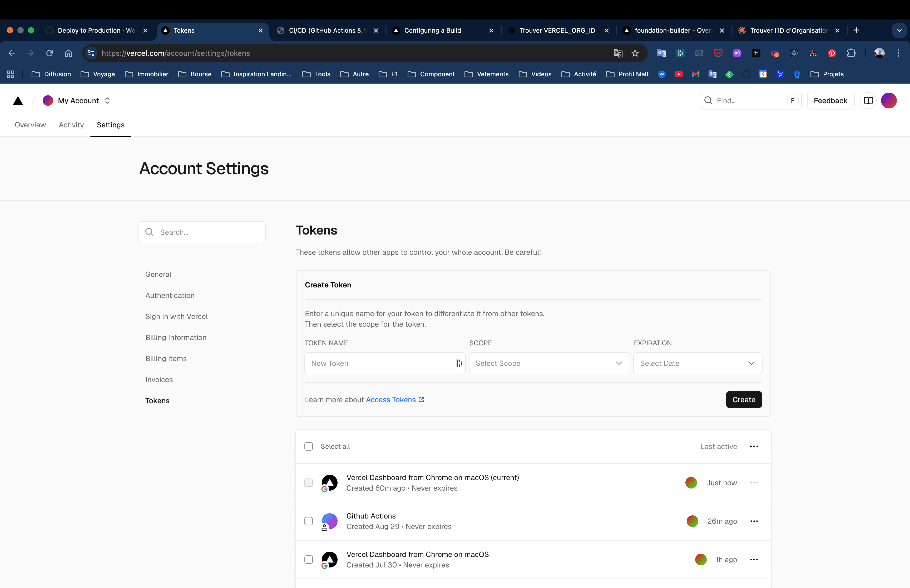Select the Jul 30 Vercel Dashboard token

pyautogui.click(x=309, y=559)
